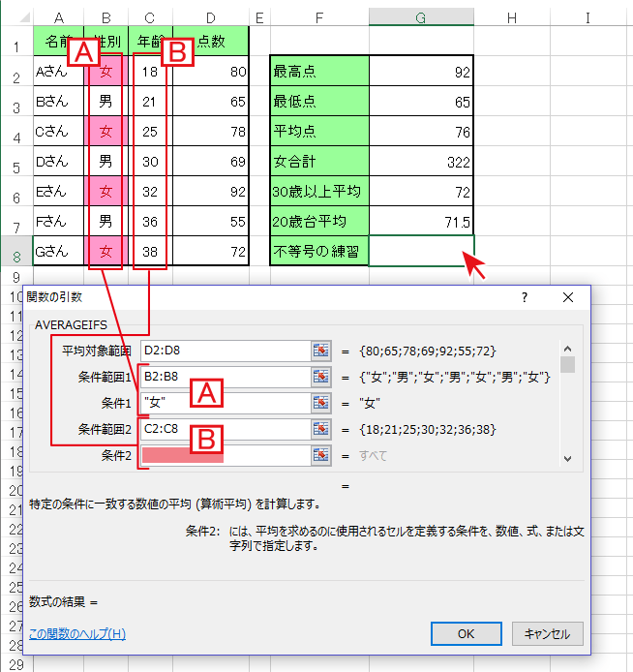Image resolution: width=633 pixels, height=672 pixels.
Task: Click range selector icon for 条件1
Action: 320,403
